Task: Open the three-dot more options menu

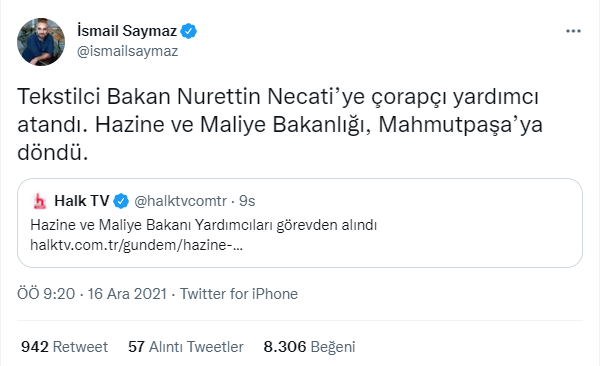Action: tap(573, 31)
